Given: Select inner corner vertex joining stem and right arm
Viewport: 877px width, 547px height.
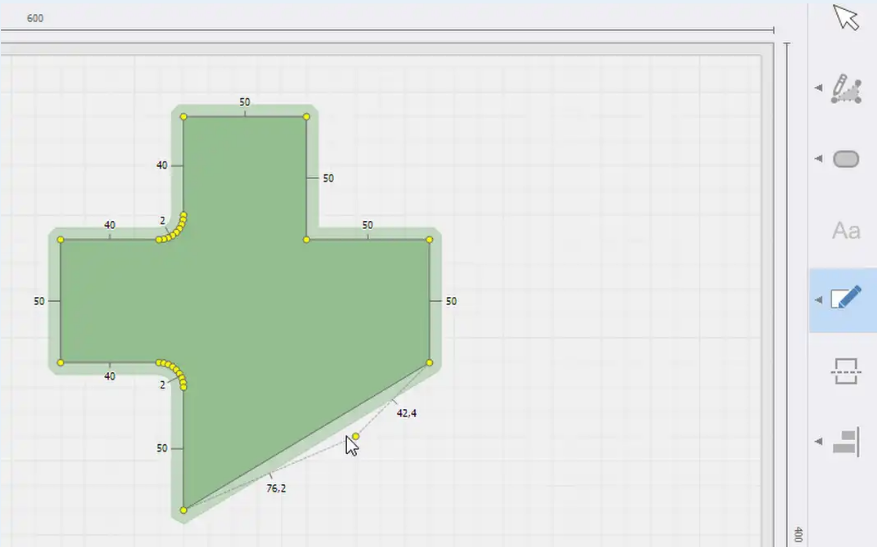Looking at the screenshot, I should [307, 240].
